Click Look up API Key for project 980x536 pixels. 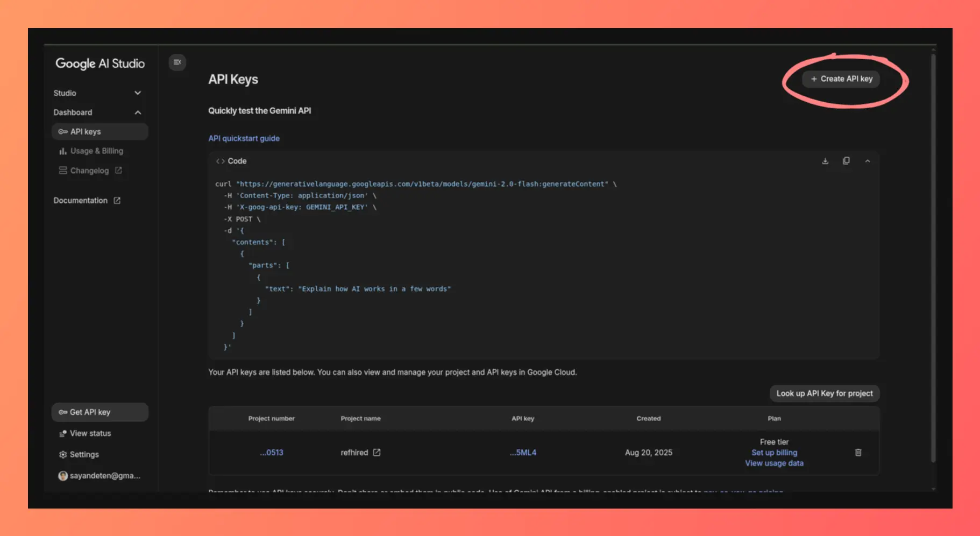(824, 393)
